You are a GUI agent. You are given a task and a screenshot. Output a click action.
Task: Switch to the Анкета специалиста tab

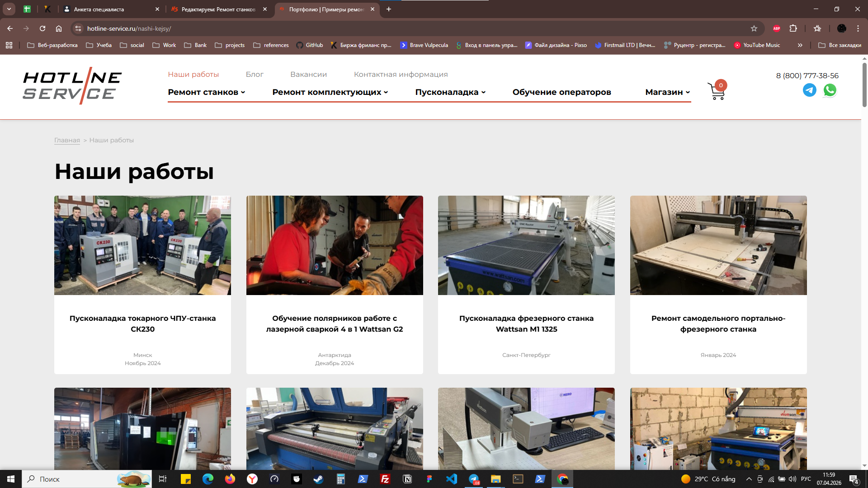tap(99, 9)
